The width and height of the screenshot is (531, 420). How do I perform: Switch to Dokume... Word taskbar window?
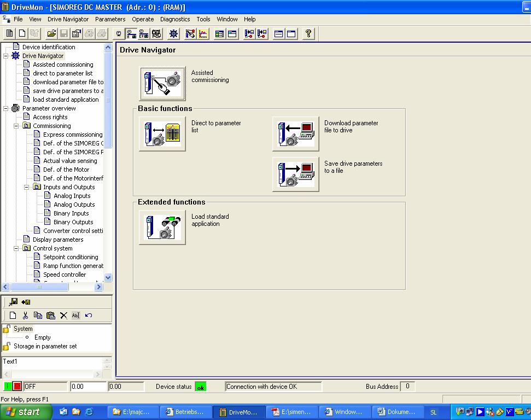pyautogui.click(x=397, y=412)
